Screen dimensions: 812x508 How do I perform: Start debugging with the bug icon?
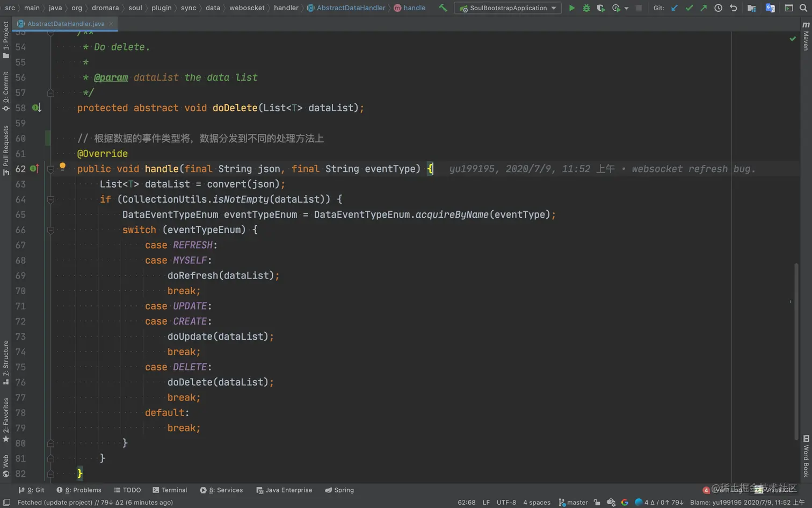586,8
